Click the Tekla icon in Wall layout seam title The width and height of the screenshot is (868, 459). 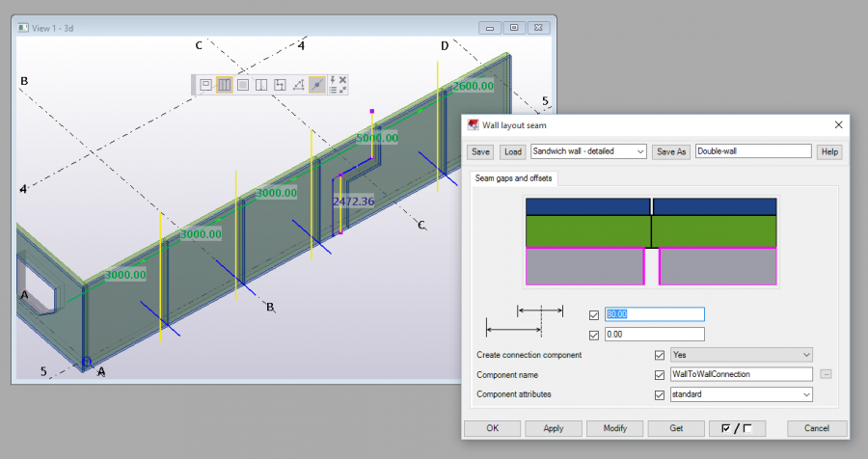click(x=473, y=125)
